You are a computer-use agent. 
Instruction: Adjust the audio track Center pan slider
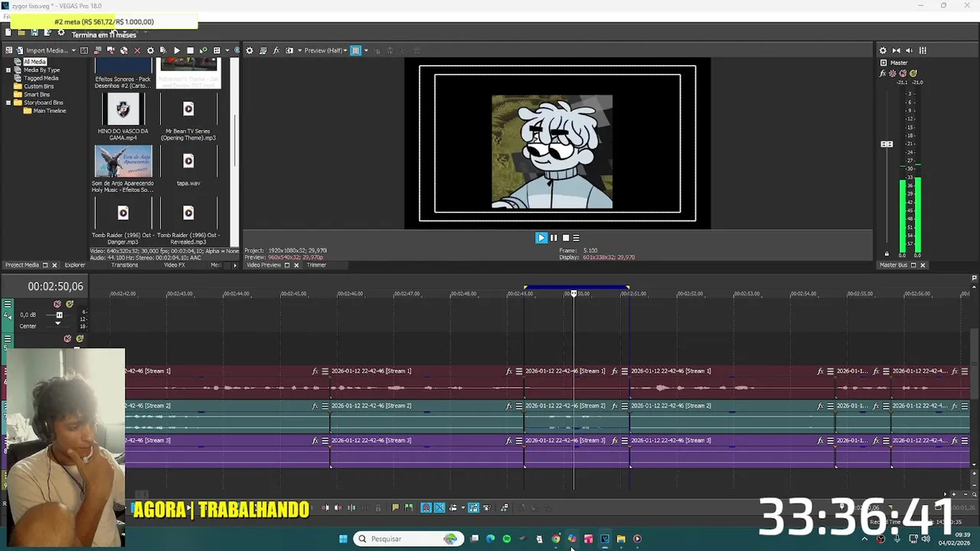coord(57,324)
